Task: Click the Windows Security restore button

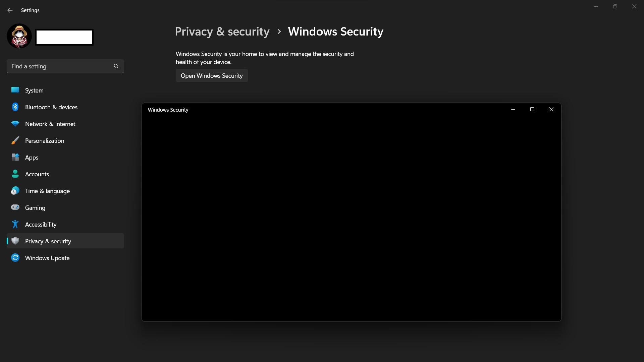Action: click(x=532, y=110)
